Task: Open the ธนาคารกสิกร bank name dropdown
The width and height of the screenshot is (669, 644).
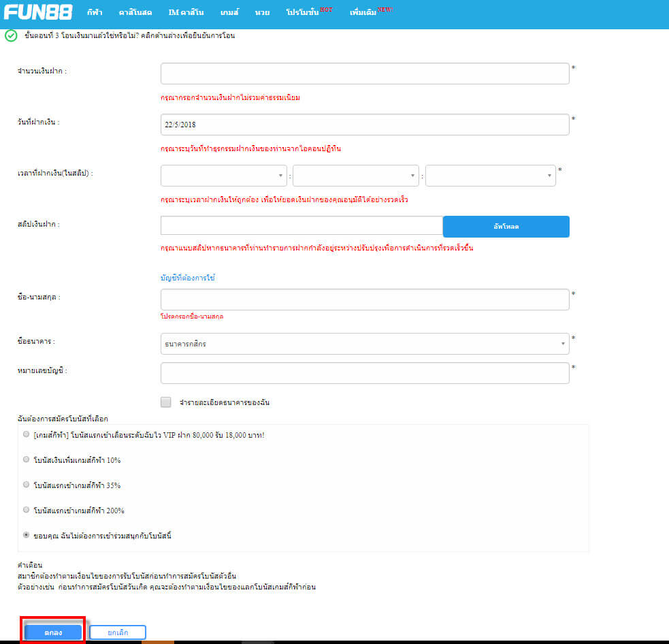Action: [x=365, y=344]
